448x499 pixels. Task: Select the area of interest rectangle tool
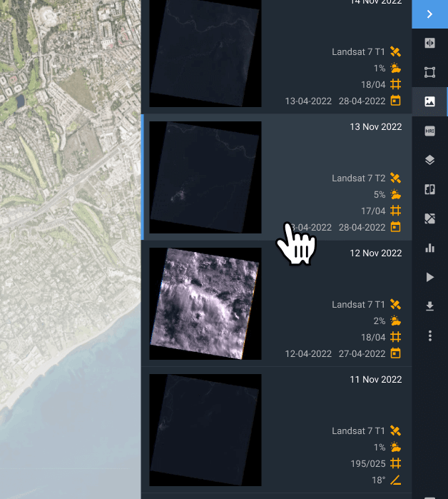[x=429, y=72]
